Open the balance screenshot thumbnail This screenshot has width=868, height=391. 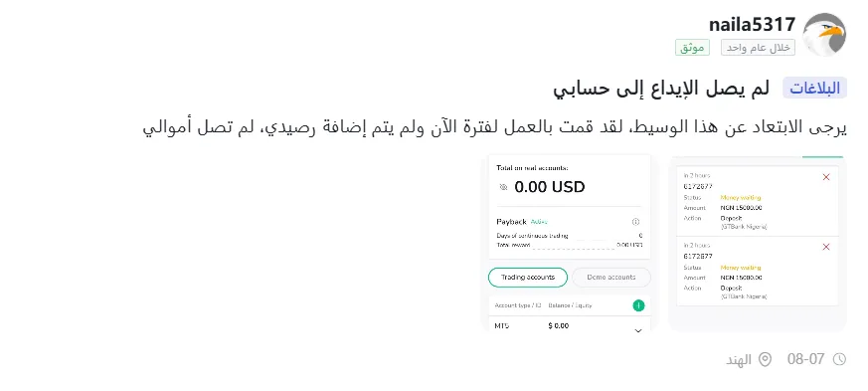(x=569, y=243)
